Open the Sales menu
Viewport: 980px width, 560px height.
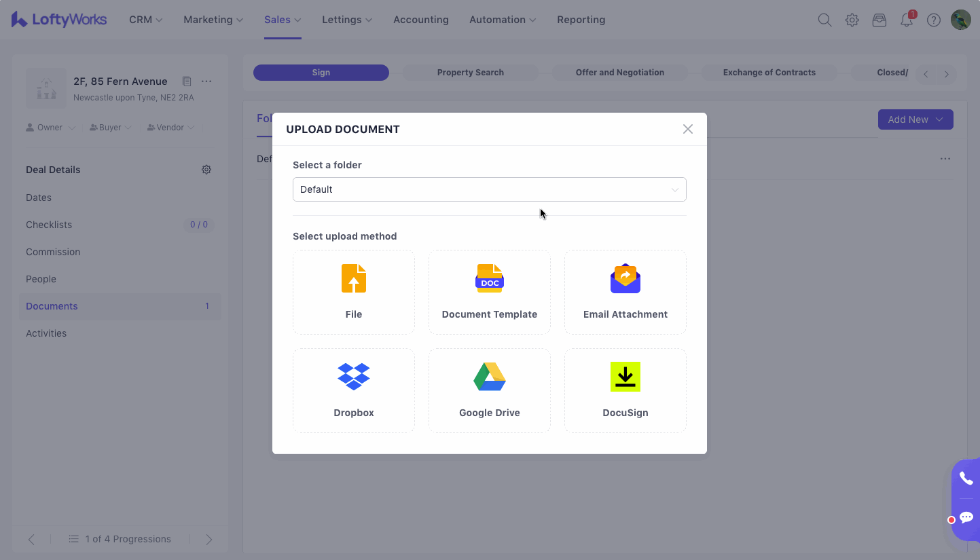click(x=282, y=20)
